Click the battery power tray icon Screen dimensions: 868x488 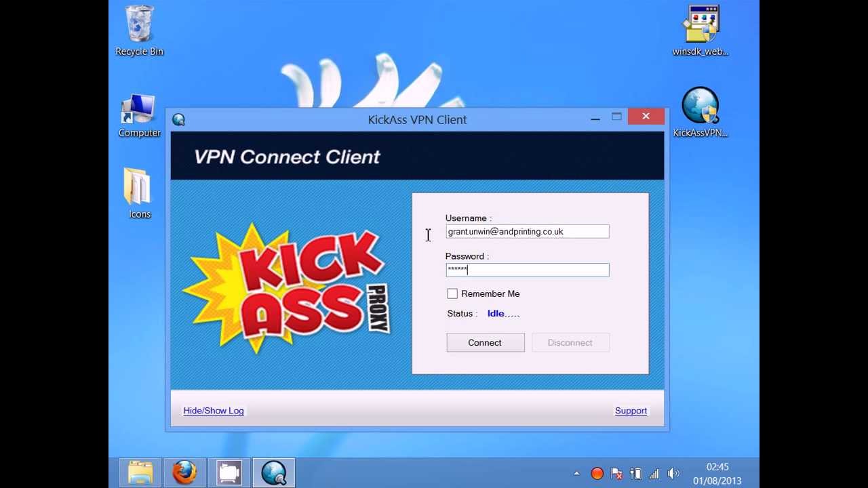coord(635,474)
